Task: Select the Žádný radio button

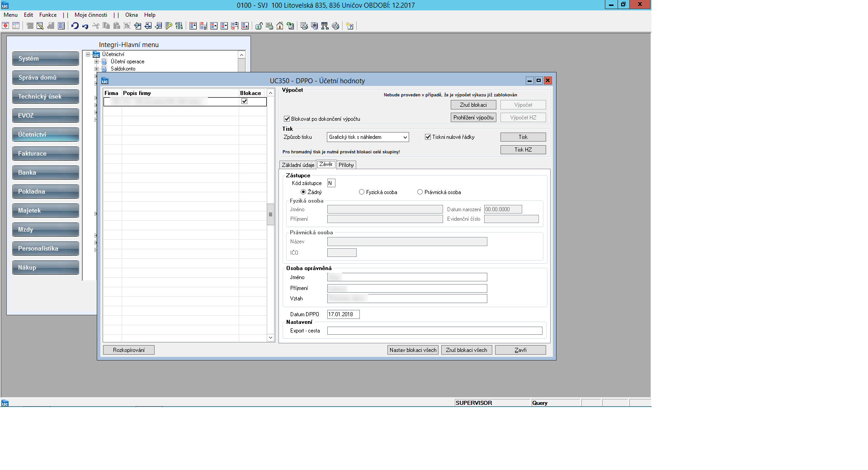Action: tap(303, 192)
